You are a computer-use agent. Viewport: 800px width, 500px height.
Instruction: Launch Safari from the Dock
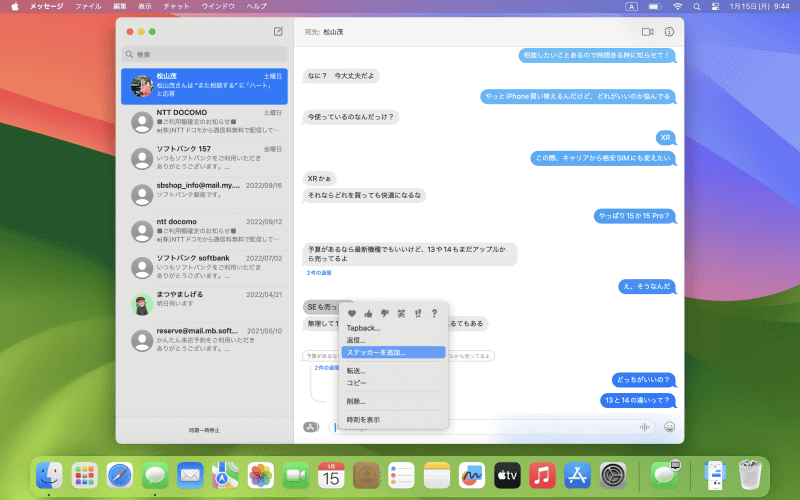tap(120, 475)
